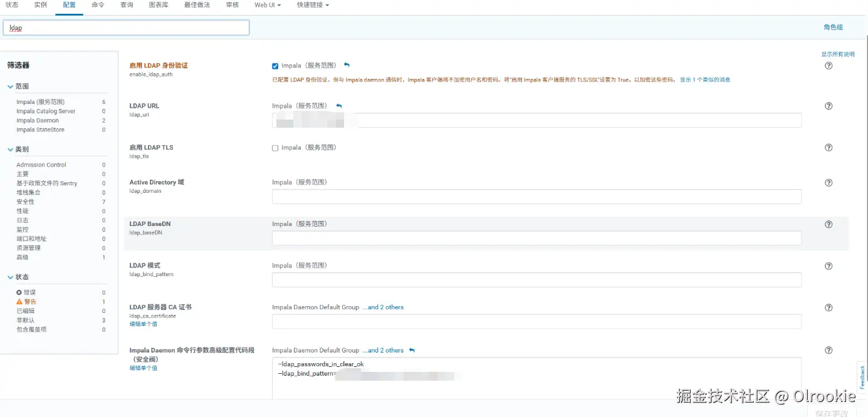Image resolution: width=868 pixels, height=417 pixels.
Task: Click the 警告 warning triangle icon
Action: point(19,302)
